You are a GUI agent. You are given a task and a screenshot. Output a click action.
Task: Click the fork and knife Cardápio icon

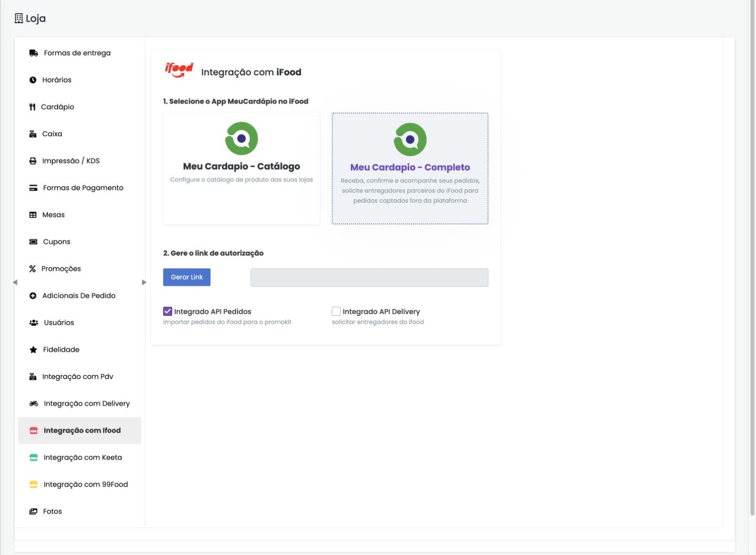click(32, 107)
